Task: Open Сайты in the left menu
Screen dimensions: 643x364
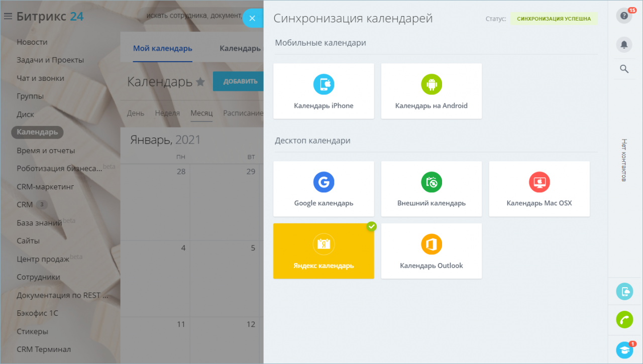Action: pyautogui.click(x=28, y=241)
